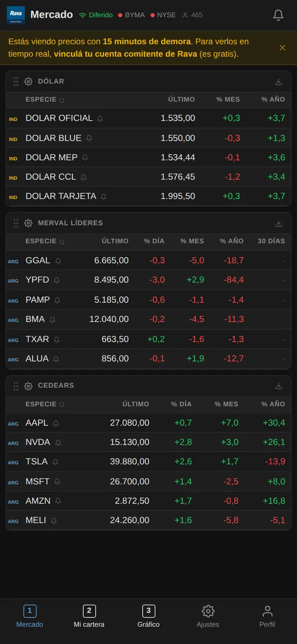
Task: Grab the MERVAL LÍDERES drag handle
Action: pos(16,223)
